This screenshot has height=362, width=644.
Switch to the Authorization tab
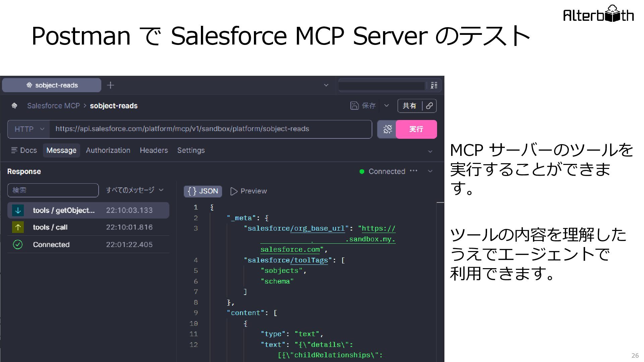click(108, 150)
